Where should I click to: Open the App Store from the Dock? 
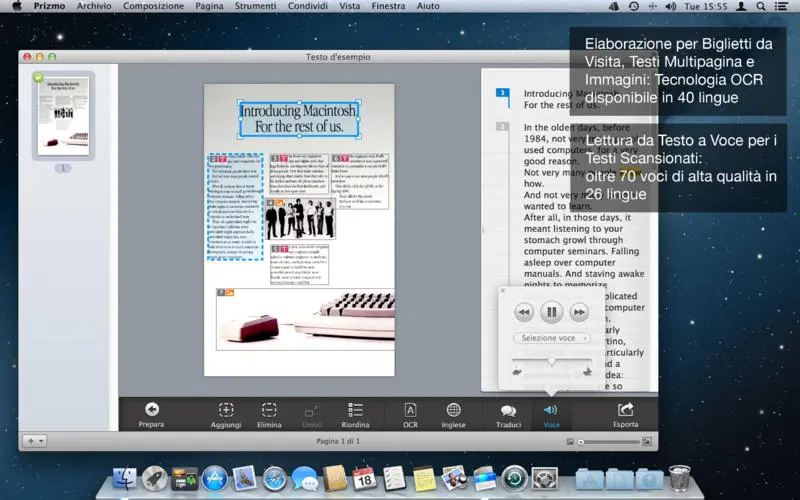[215, 478]
